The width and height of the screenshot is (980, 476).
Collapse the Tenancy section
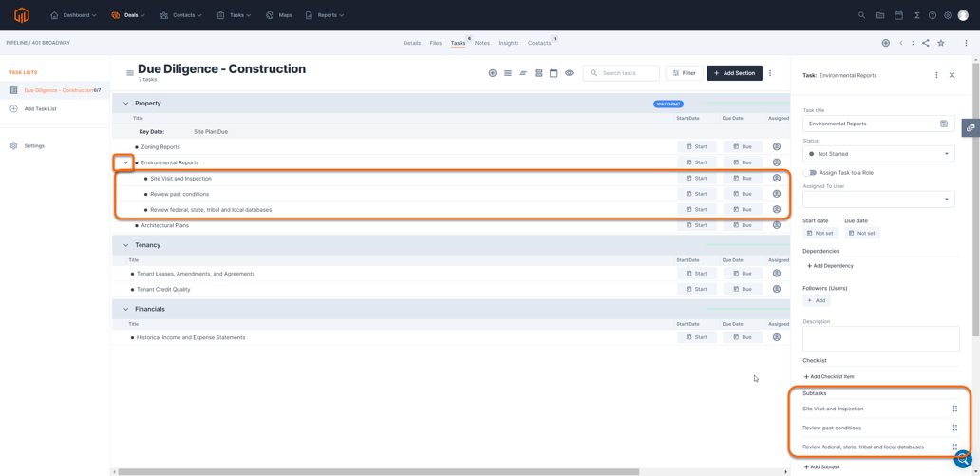pos(125,245)
